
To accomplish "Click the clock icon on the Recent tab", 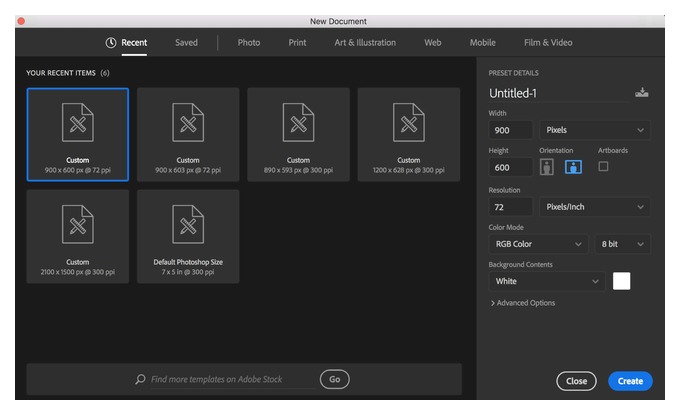I will (111, 42).
